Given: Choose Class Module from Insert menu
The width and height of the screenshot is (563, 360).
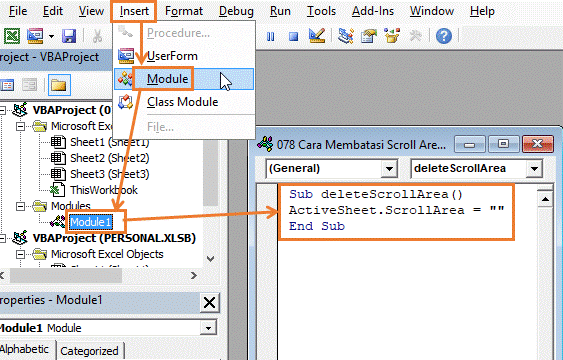Looking at the screenshot, I should (x=184, y=102).
